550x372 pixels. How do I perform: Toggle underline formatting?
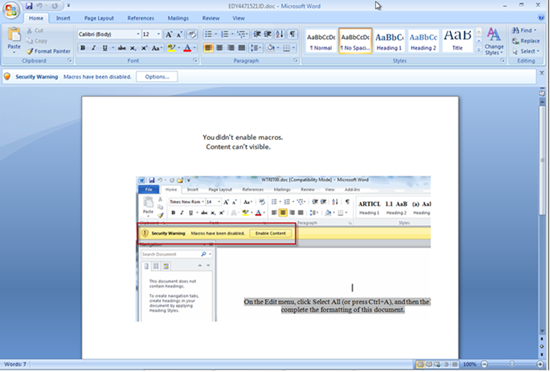[105, 48]
